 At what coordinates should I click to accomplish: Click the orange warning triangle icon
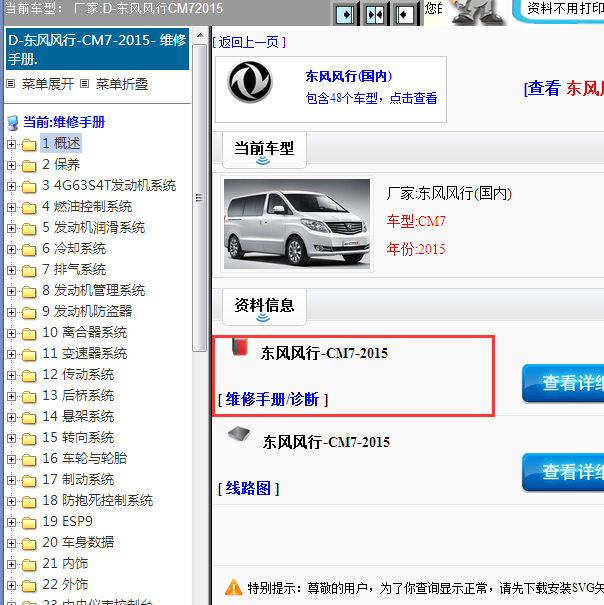tap(233, 587)
